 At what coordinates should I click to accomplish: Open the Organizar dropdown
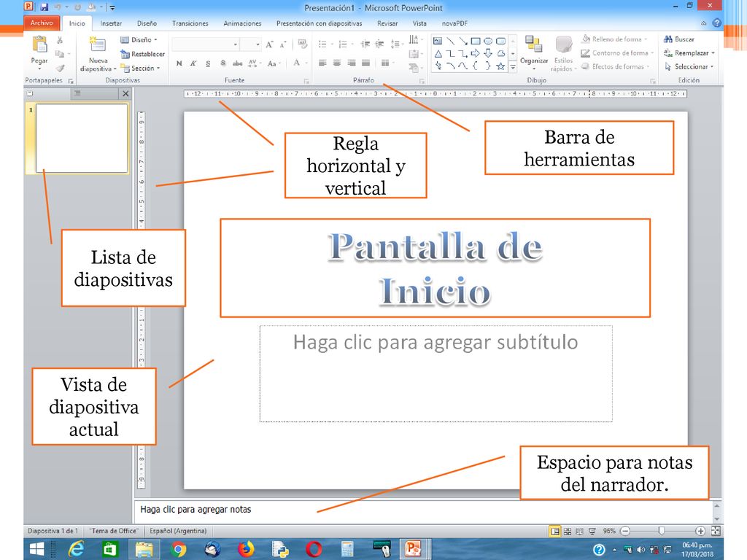point(533,52)
